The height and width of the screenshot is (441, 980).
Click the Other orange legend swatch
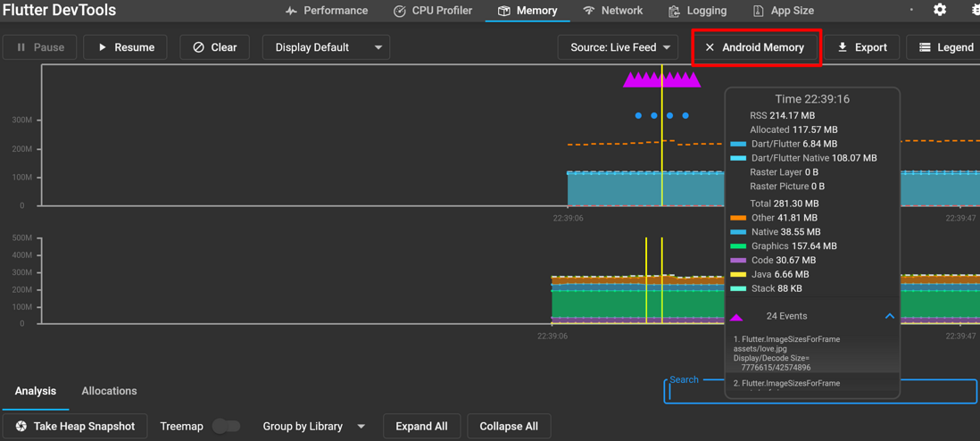click(x=738, y=219)
